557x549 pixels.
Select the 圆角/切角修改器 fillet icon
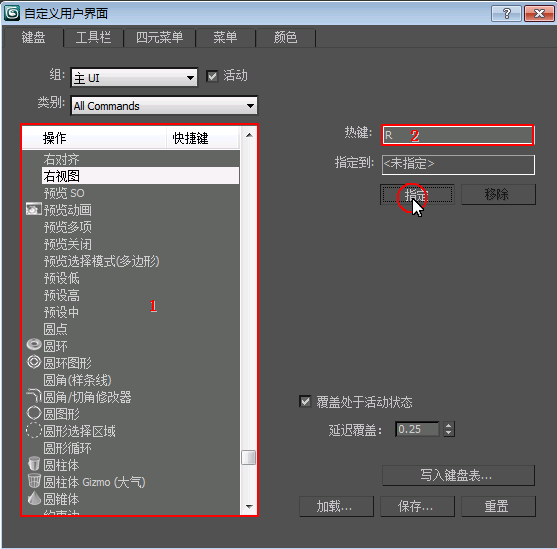pos(34,395)
